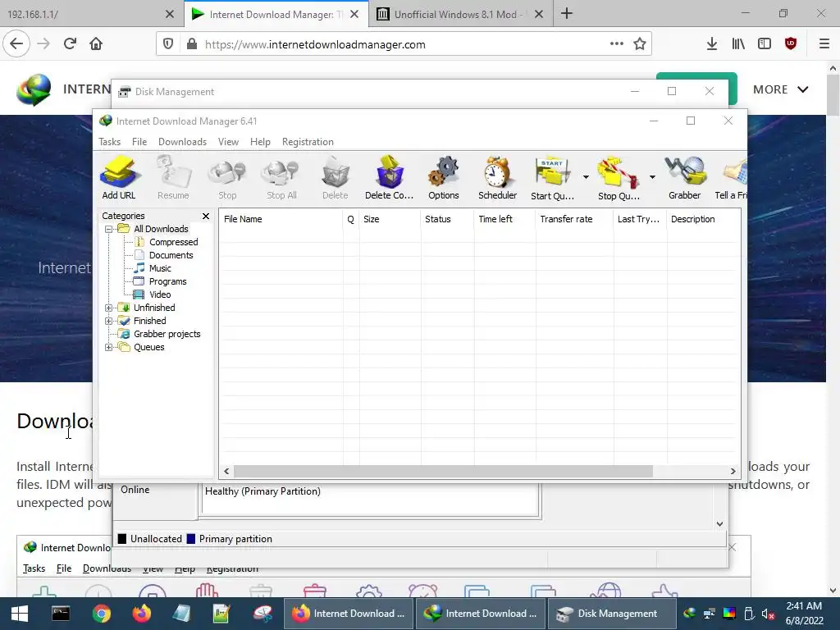Open the Downloads menu in IDM

[182, 142]
